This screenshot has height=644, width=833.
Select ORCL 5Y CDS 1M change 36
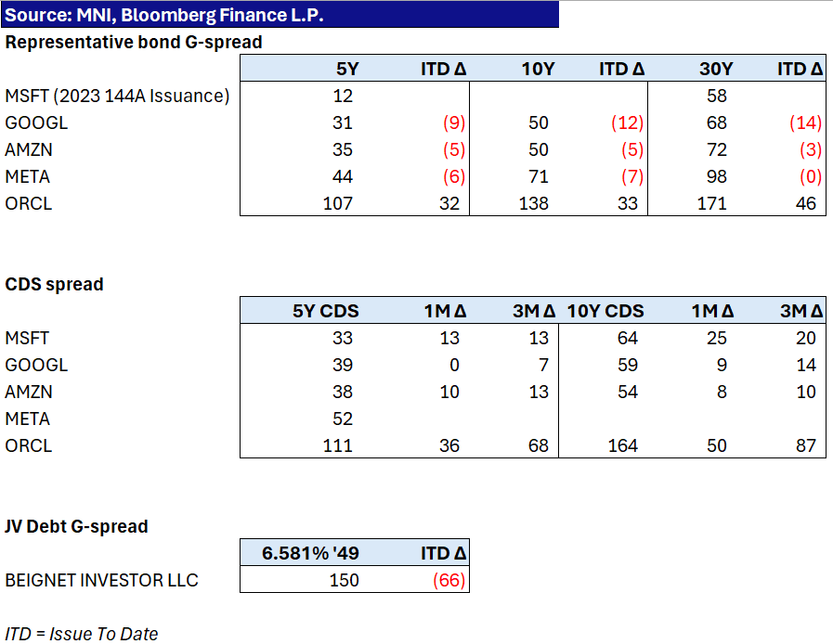click(x=449, y=446)
